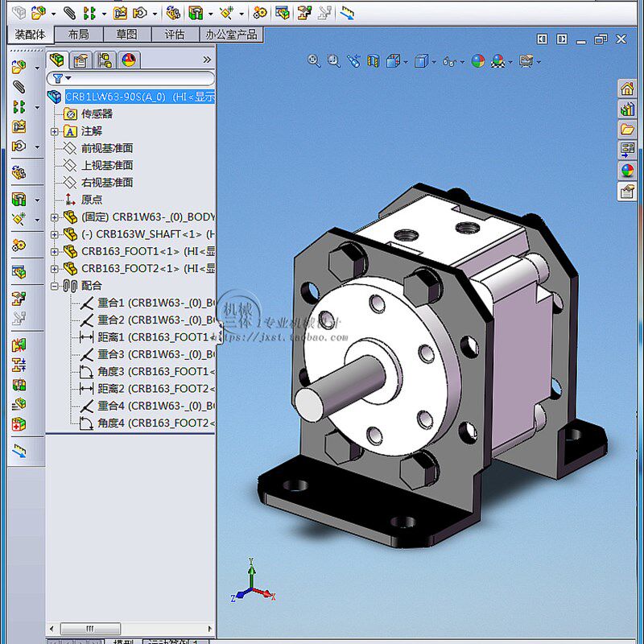This screenshot has height=644, width=644.
Task: Open Bill of Materials in top toolbar
Action: click(283, 13)
